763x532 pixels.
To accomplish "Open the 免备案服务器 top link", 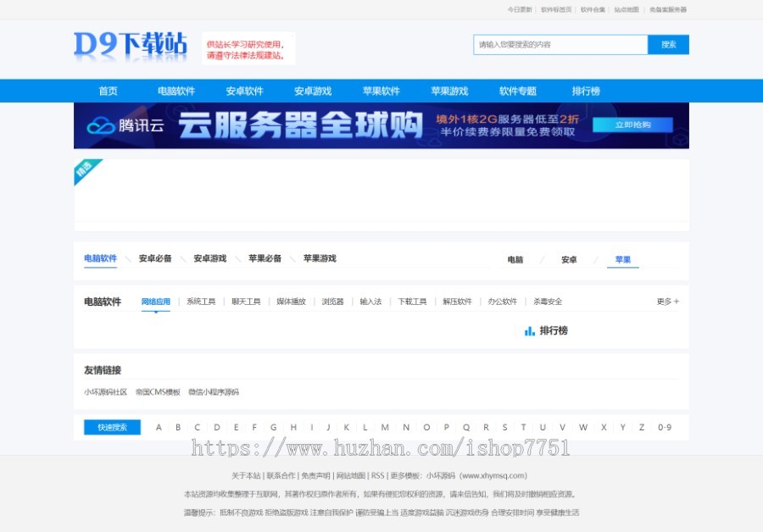I will pos(668,9).
